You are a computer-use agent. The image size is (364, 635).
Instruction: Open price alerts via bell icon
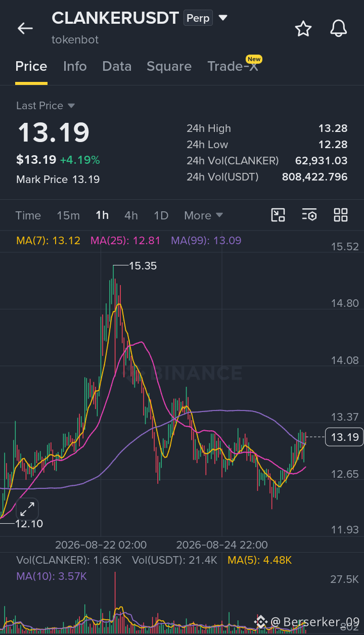tap(339, 29)
